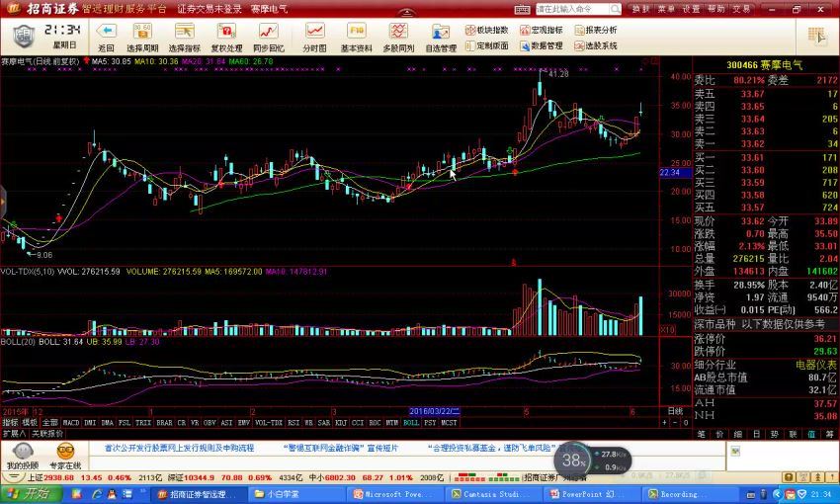The height and width of the screenshot is (504, 840).
Task: Open 自选管理 watchlist manager icon
Action: (x=441, y=31)
